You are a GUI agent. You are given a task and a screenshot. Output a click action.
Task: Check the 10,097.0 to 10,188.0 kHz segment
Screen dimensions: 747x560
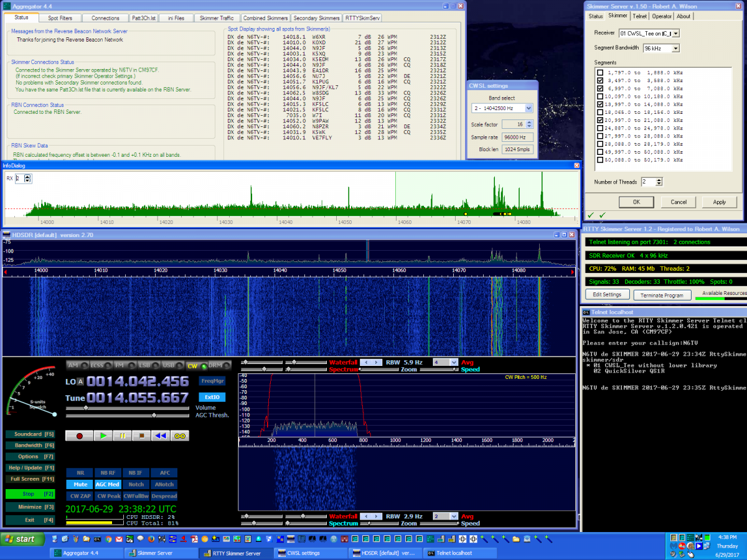(599, 96)
